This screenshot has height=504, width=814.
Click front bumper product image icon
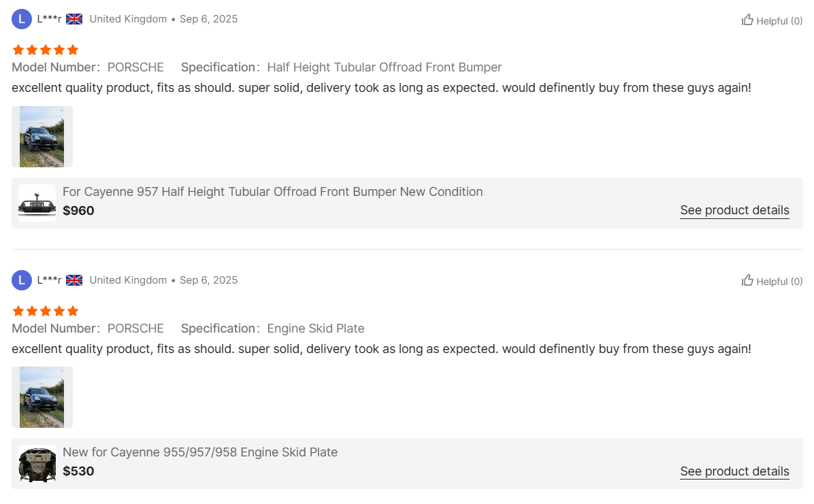[x=37, y=203]
